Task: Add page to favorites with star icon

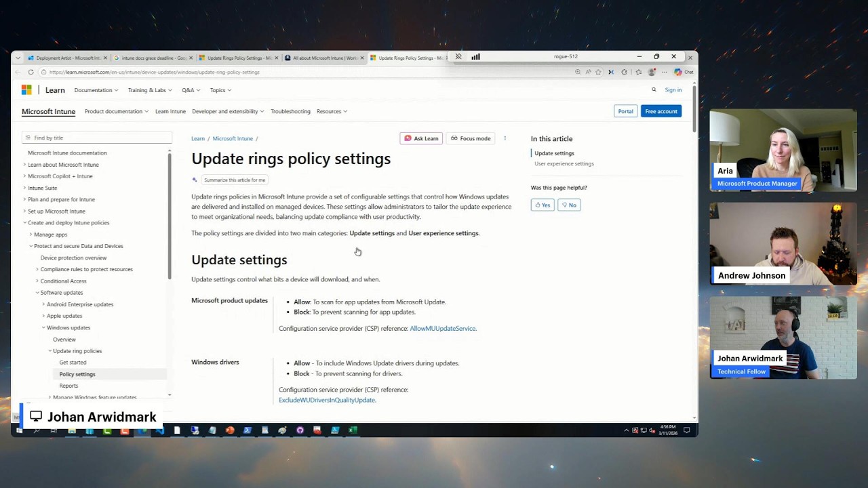Action: tap(598, 72)
